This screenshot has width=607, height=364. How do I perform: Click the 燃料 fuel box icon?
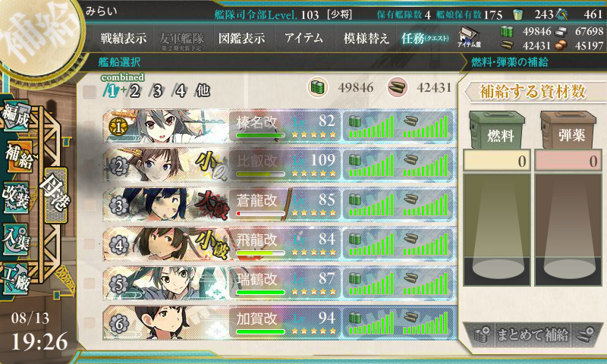pos(498,130)
